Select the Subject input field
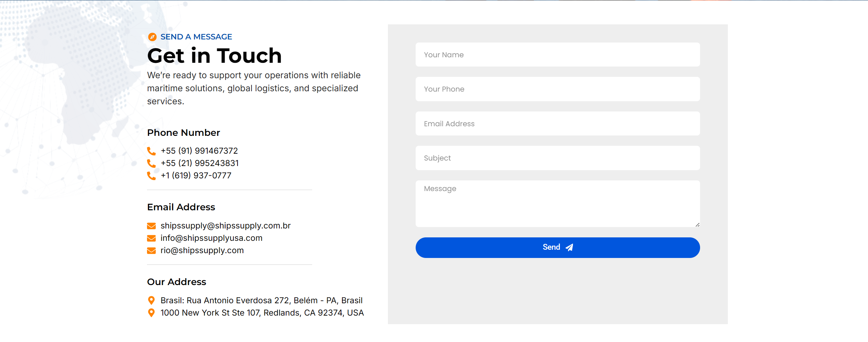This screenshot has height=342, width=868. click(558, 158)
